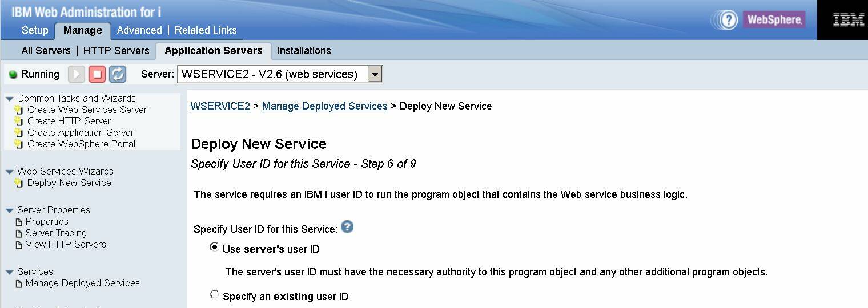The width and height of the screenshot is (868, 308).
Task: Click Manage Deployed Services breadcrumb link
Action: 325,106
